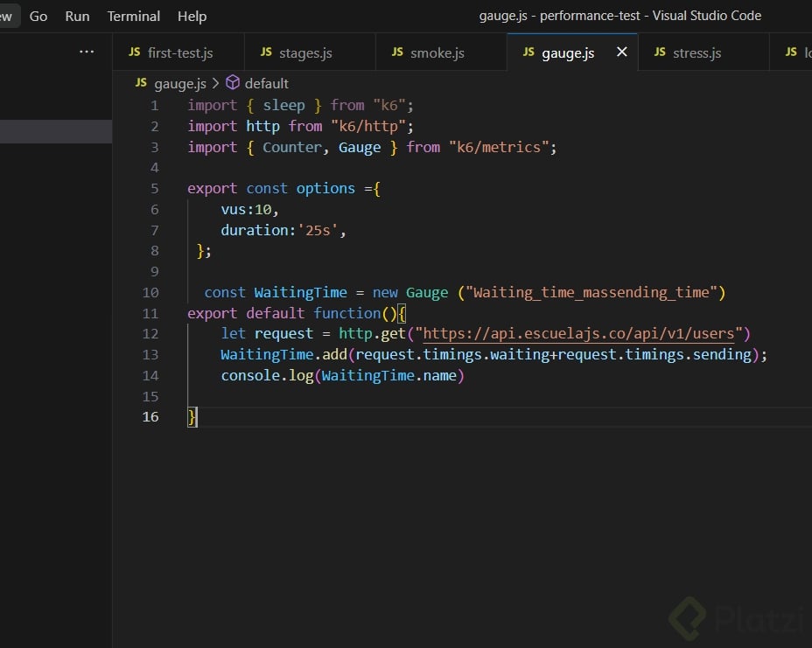Click the 'options' constant on line 5
This screenshot has width=812, height=648.
[325, 188]
